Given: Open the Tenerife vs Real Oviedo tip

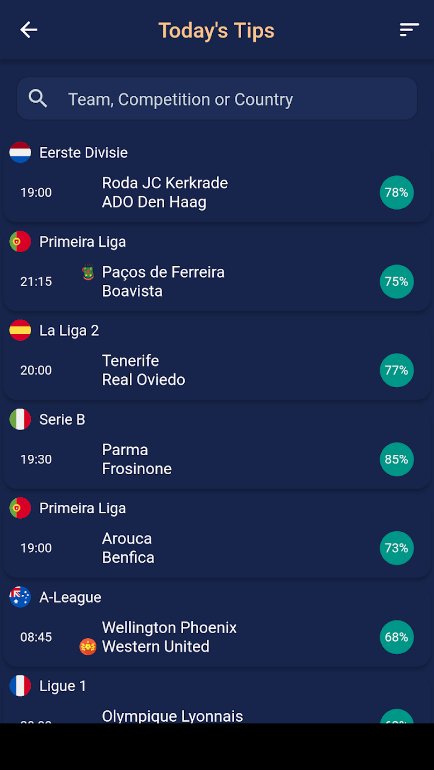Looking at the screenshot, I should coord(217,370).
